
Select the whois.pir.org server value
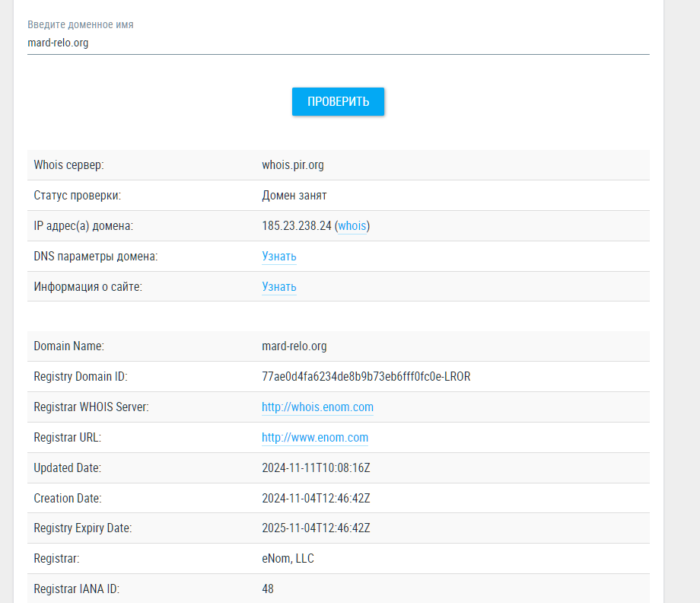(x=293, y=165)
